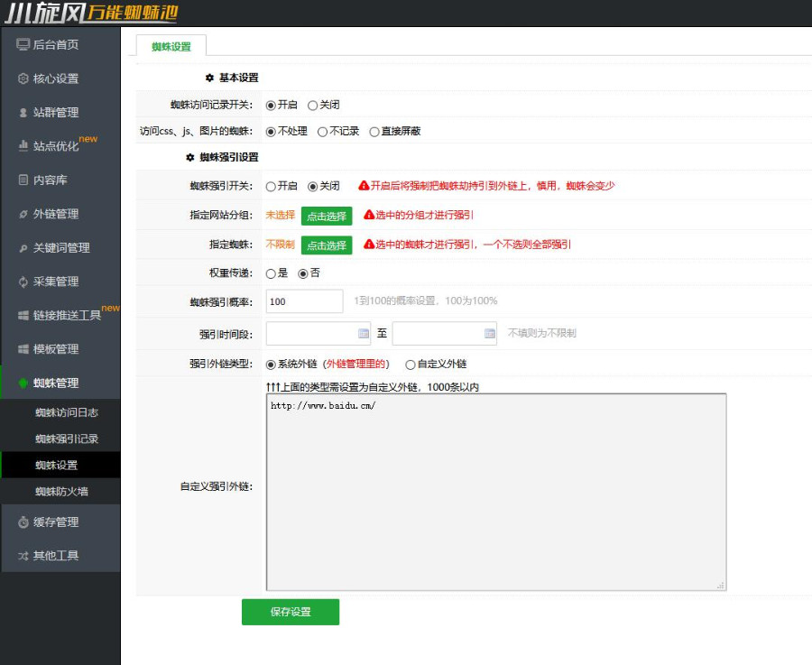Click the key icon beside 关键词管理

23,248
